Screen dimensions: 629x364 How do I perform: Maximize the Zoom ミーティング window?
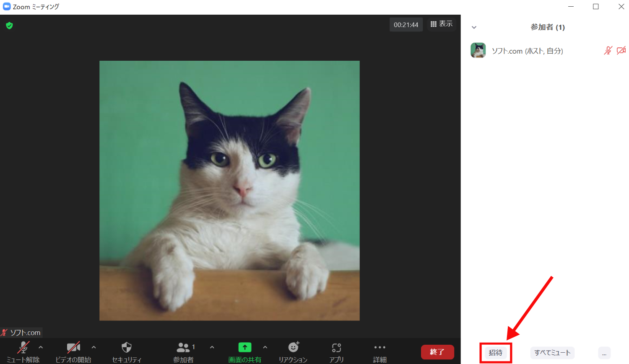click(596, 7)
